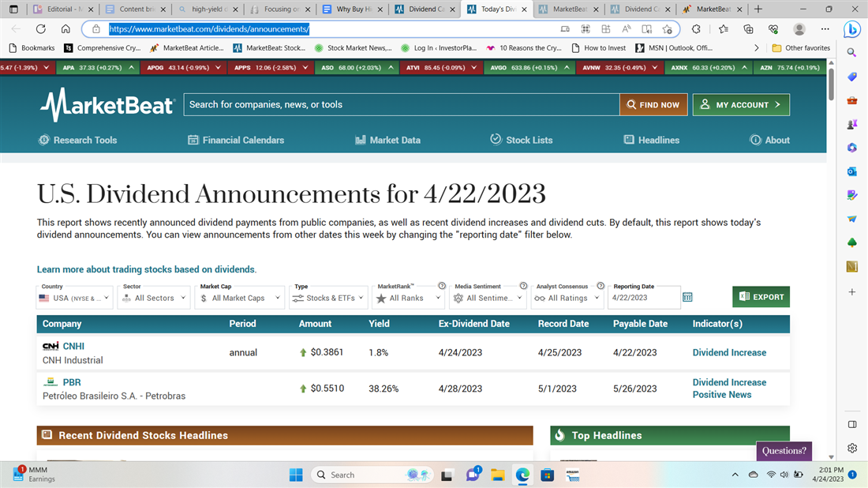Image resolution: width=868 pixels, height=488 pixels.
Task: Click the Media Sentiment help icon
Action: 523,286
